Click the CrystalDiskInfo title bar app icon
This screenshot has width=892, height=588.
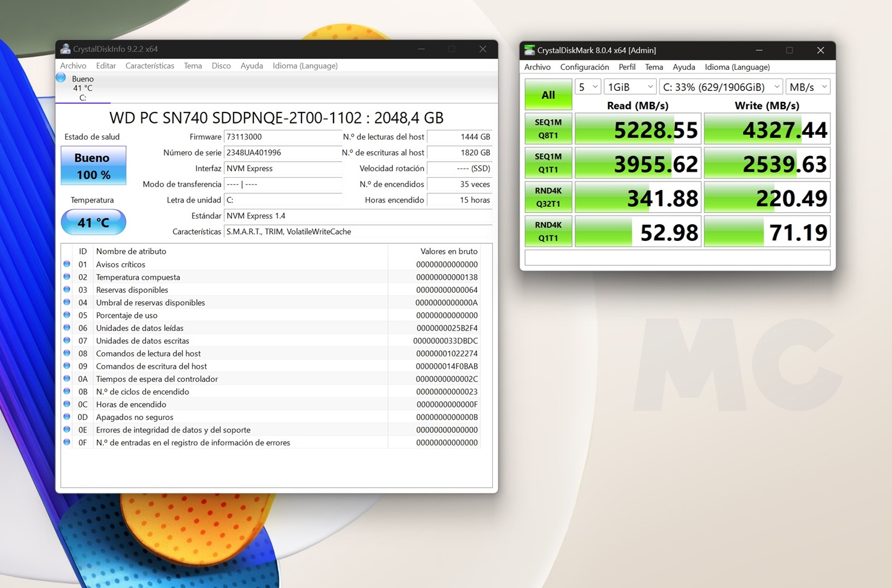click(x=65, y=49)
